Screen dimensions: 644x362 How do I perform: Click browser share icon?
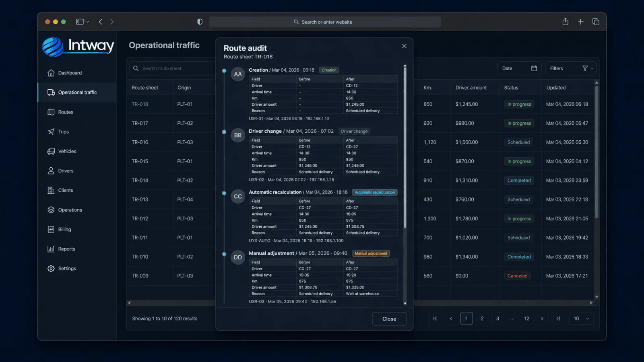coord(565,22)
